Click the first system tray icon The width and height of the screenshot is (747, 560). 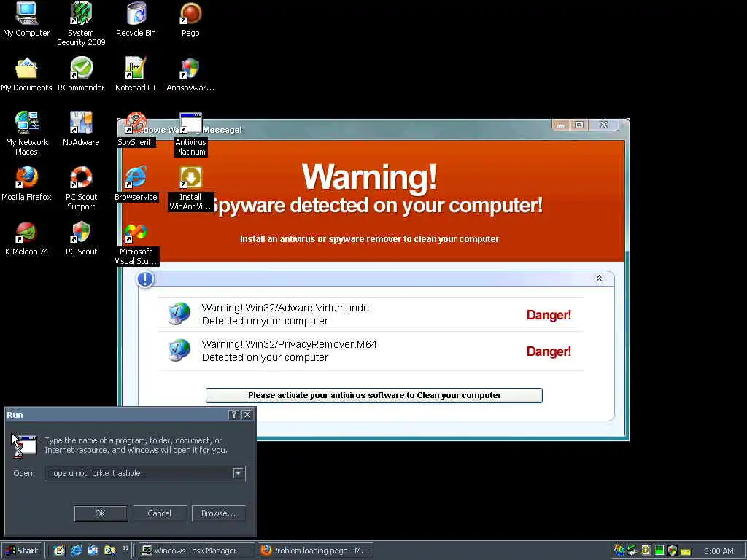[x=619, y=551]
